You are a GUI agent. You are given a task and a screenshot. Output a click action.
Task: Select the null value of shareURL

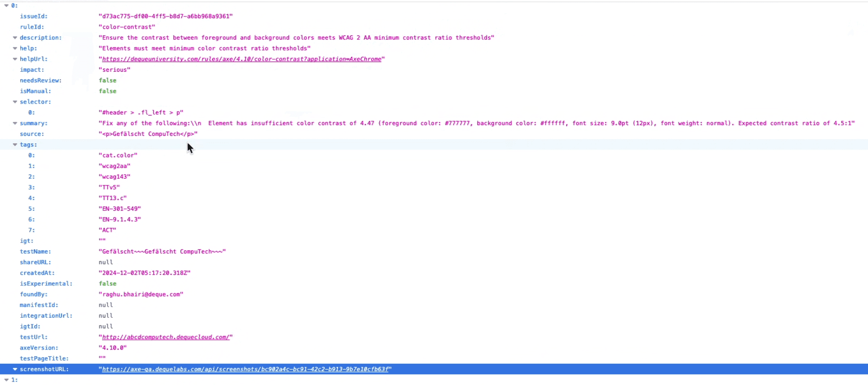106,262
